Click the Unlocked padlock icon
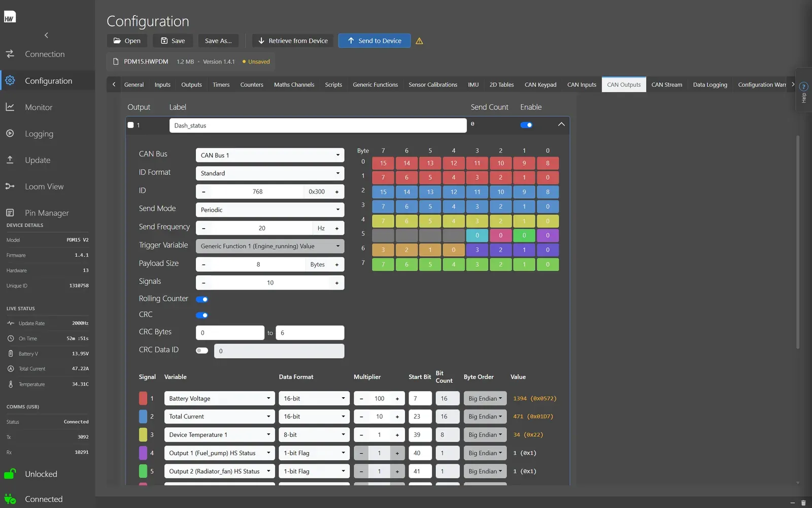 pyautogui.click(x=10, y=473)
